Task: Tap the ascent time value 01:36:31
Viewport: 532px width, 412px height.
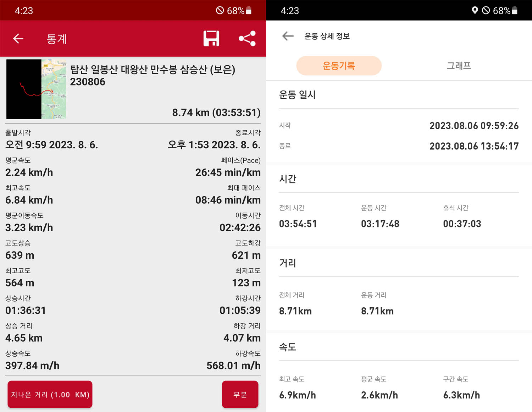Action: coord(26,311)
